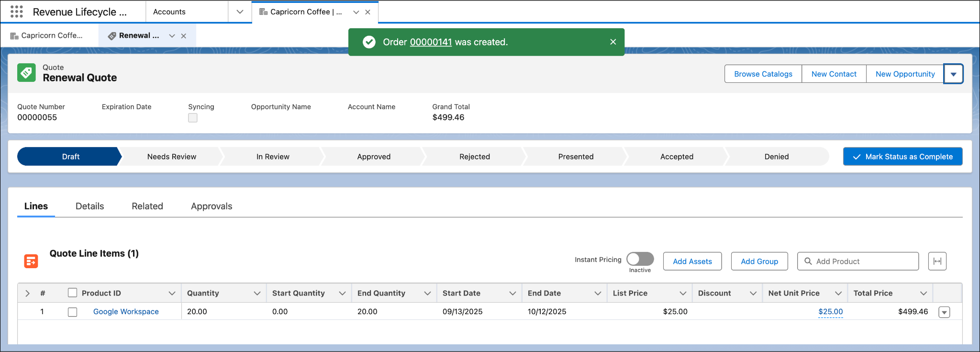The image size is (980, 352).
Task: Click the $25.00 net unit price link
Action: (x=830, y=312)
